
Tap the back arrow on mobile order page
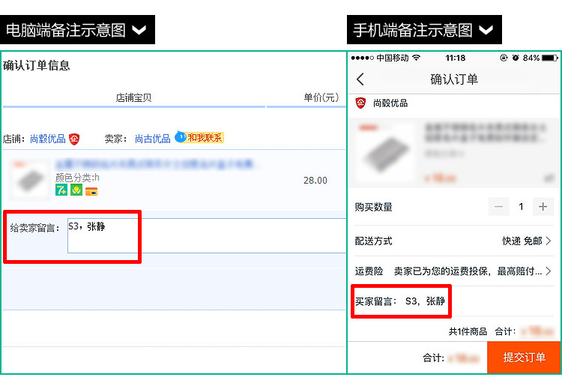tap(360, 79)
